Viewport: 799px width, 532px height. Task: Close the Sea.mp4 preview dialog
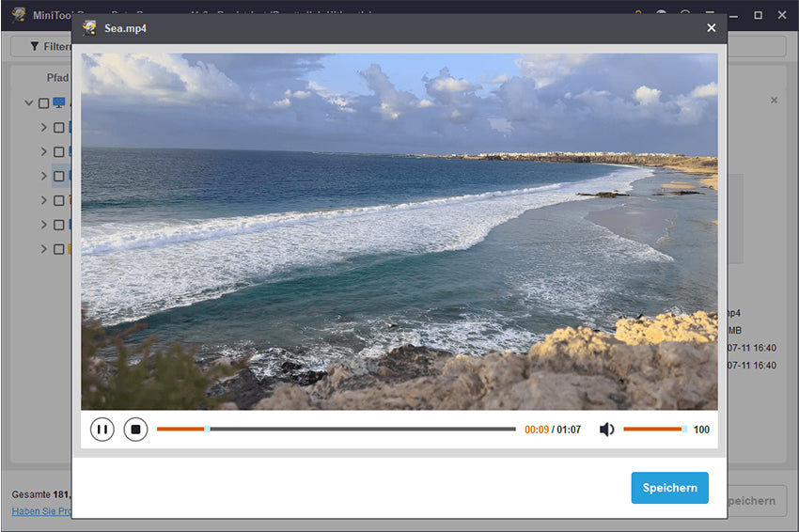click(712, 28)
